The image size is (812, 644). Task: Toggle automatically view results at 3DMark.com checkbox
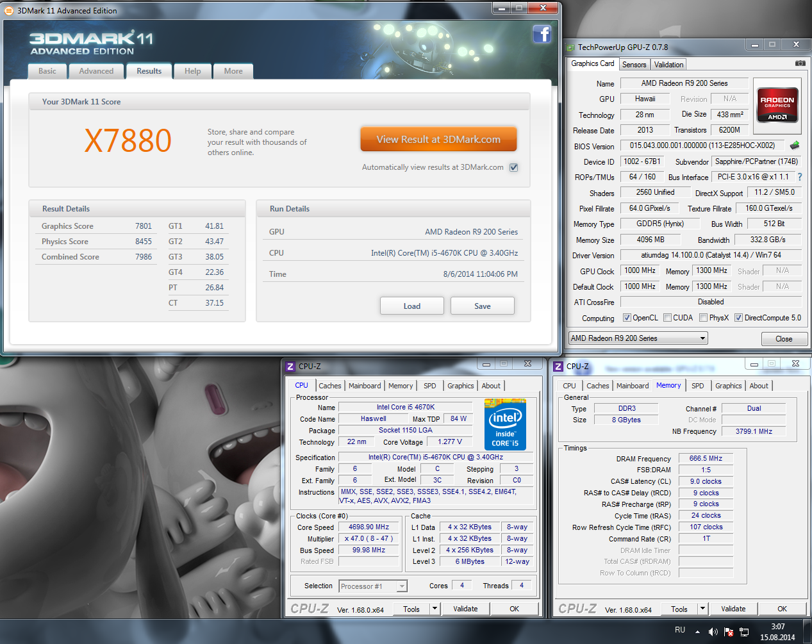pyautogui.click(x=513, y=167)
